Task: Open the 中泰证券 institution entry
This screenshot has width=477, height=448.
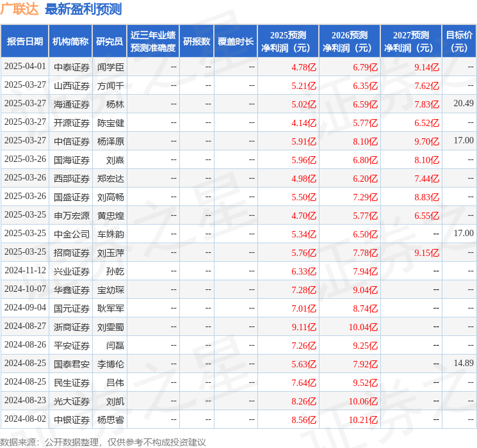Action: click(x=71, y=67)
